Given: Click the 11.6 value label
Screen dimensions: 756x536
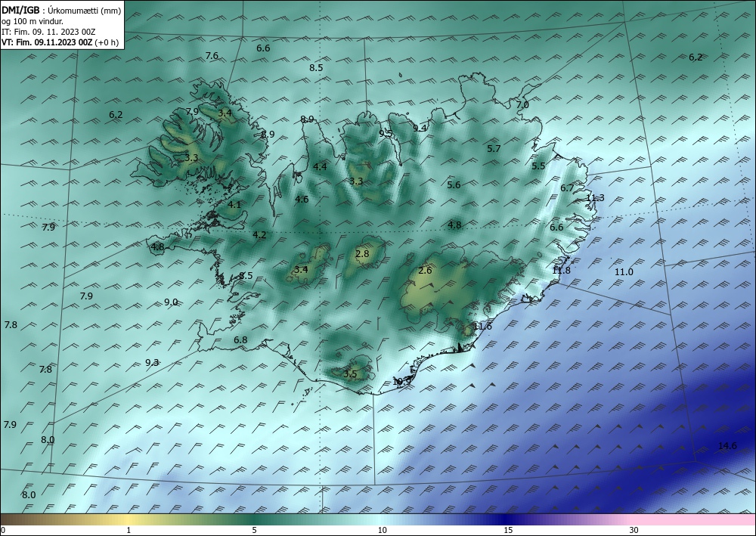Looking at the screenshot, I should coord(482,327).
